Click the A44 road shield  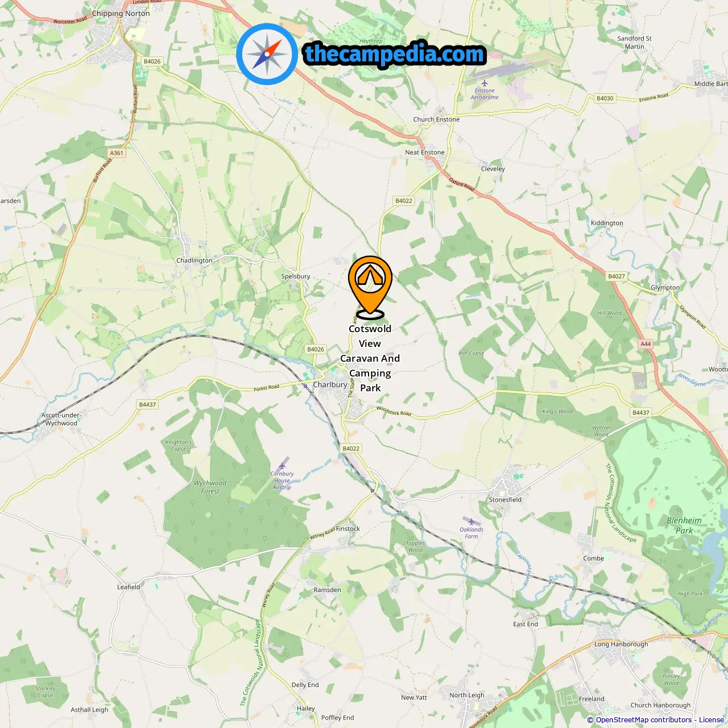pos(646,344)
